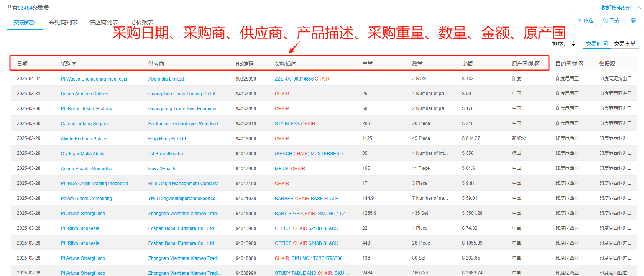Open supplier Blue Origin Management Consulta…
The width and height of the screenshot is (644, 276).
click(x=186, y=184)
